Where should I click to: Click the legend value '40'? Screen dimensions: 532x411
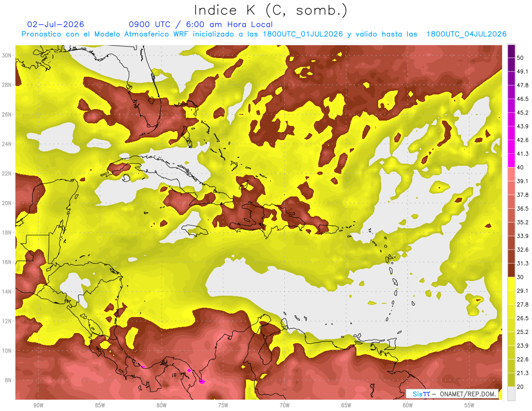coord(520,168)
